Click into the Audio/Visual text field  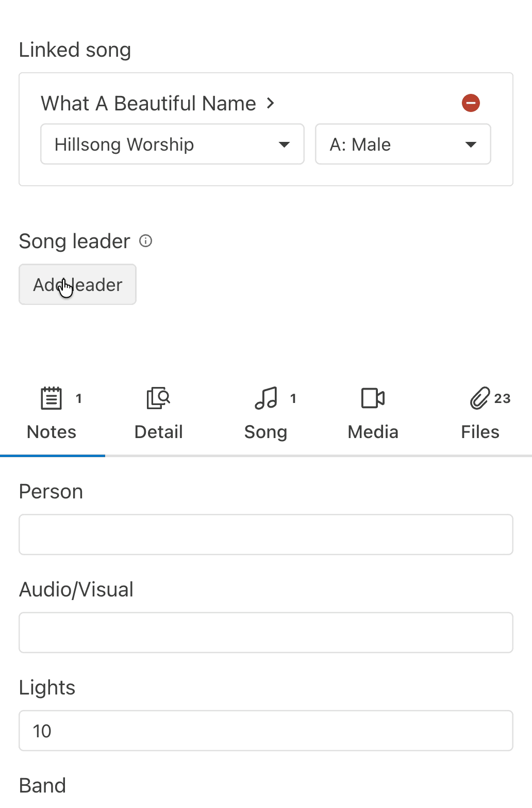(x=266, y=633)
